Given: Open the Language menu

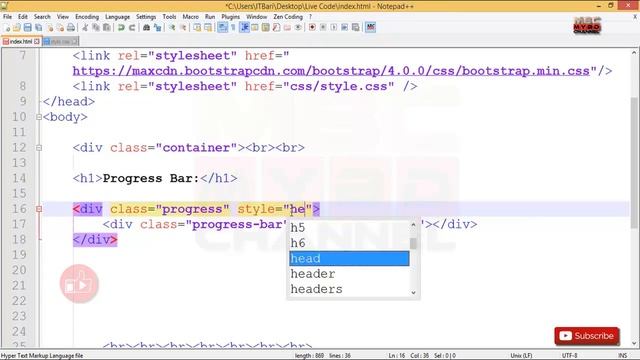Looking at the screenshot, I should coord(117,17).
